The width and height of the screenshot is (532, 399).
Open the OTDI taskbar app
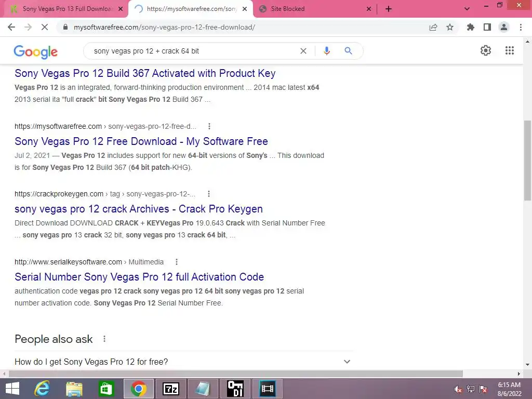click(x=235, y=389)
